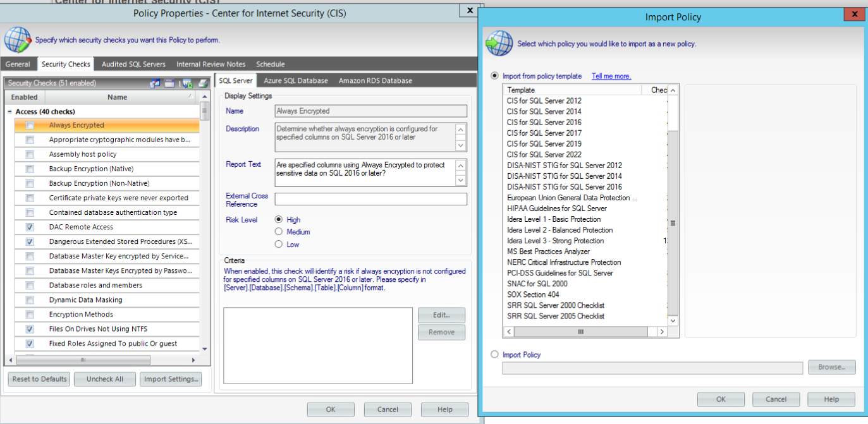The image size is (868, 424).
Task: Uncheck Fixed Roles Assigned To public Or guest
Action: pyautogui.click(x=30, y=343)
